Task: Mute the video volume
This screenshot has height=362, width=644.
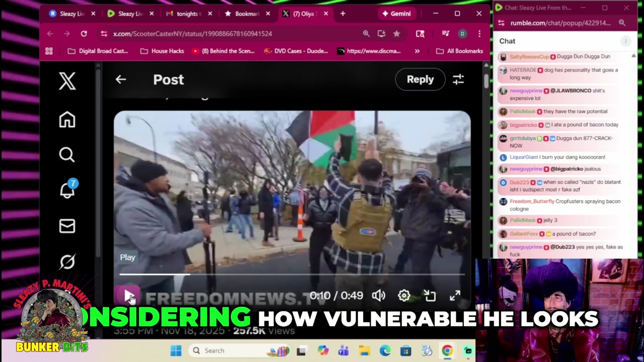Action: tap(378, 296)
